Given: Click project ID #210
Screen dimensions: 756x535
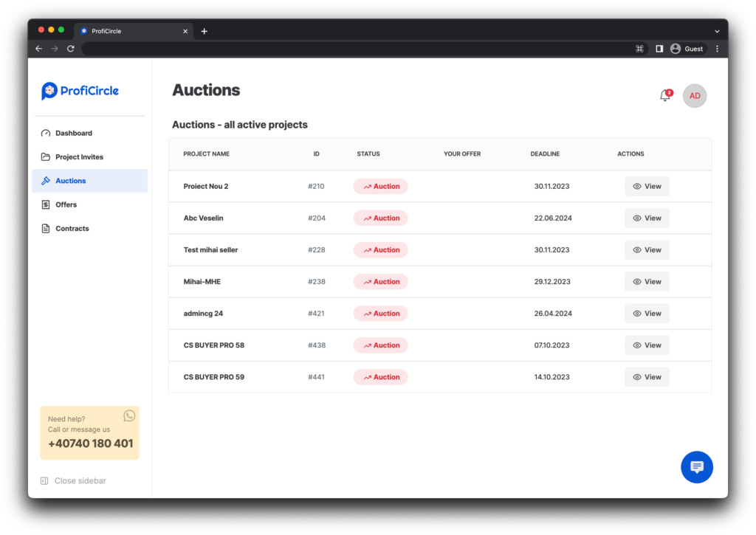Looking at the screenshot, I should point(316,186).
